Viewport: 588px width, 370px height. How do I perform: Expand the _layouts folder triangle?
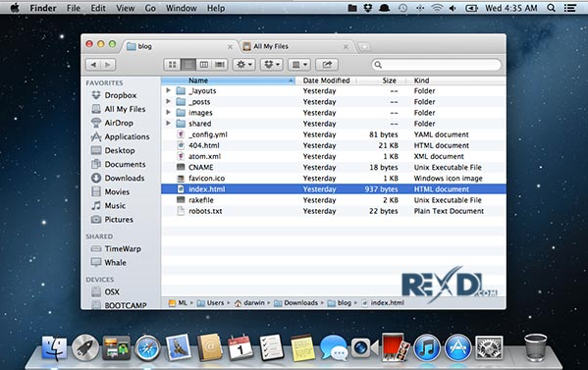(x=169, y=90)
